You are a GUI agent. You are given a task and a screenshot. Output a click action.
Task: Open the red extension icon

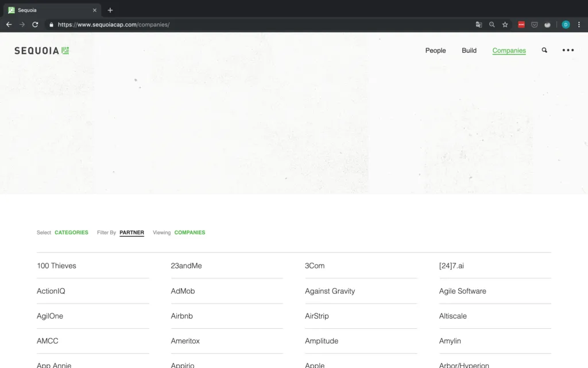pos(521,24)
